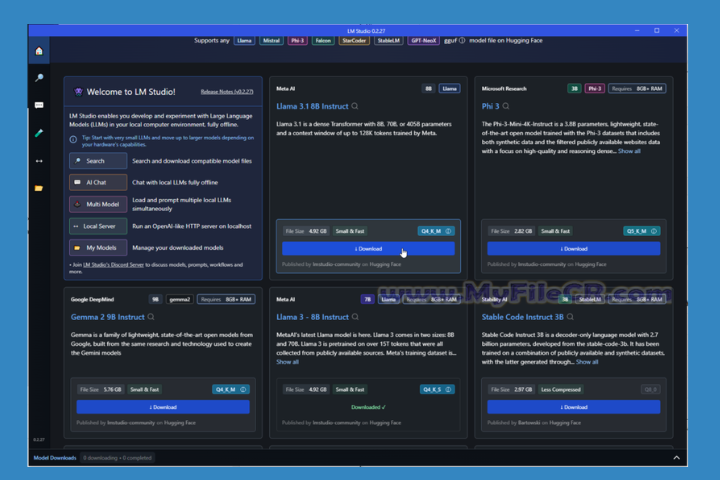Click magnifier beside Stable Code Instruct 3B

[x=570, y=317]
